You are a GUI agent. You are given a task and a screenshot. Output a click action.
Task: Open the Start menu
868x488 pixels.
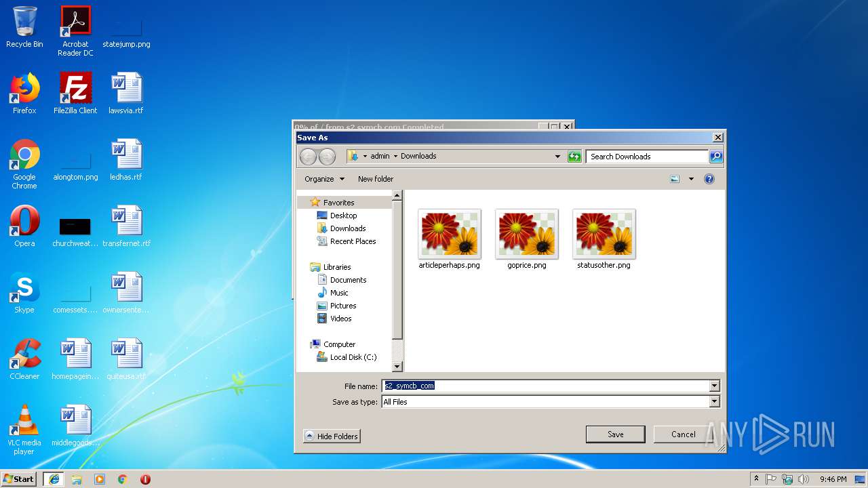tap(19, 479)
